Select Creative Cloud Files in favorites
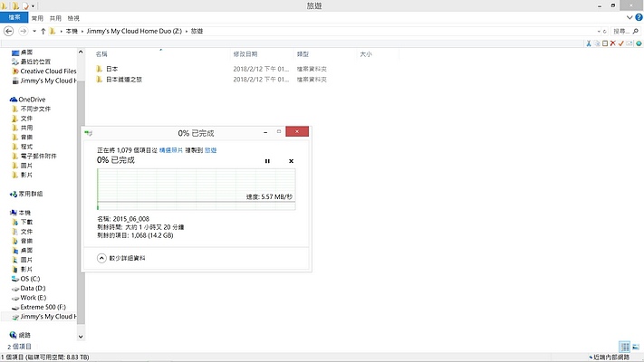 [44, 71]
